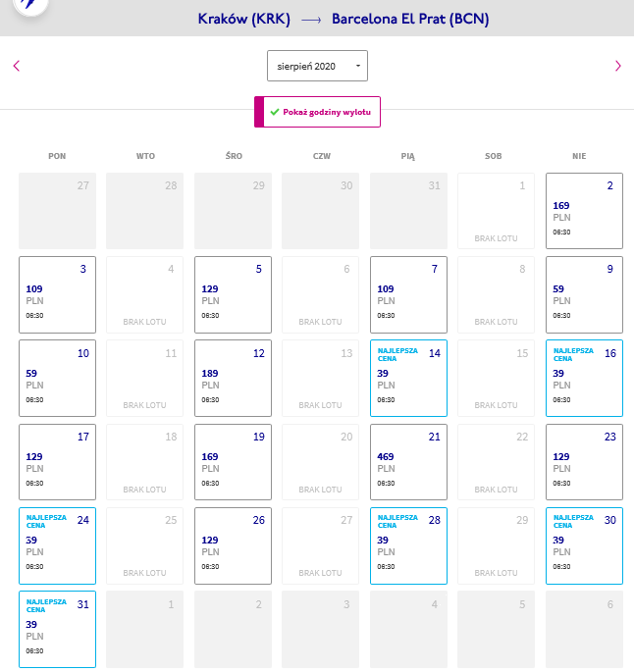Image resolution: width=634 pixels, height=672 pixels.
Task: Select August 31 best price flight
Action: click(x=58, y=629)
